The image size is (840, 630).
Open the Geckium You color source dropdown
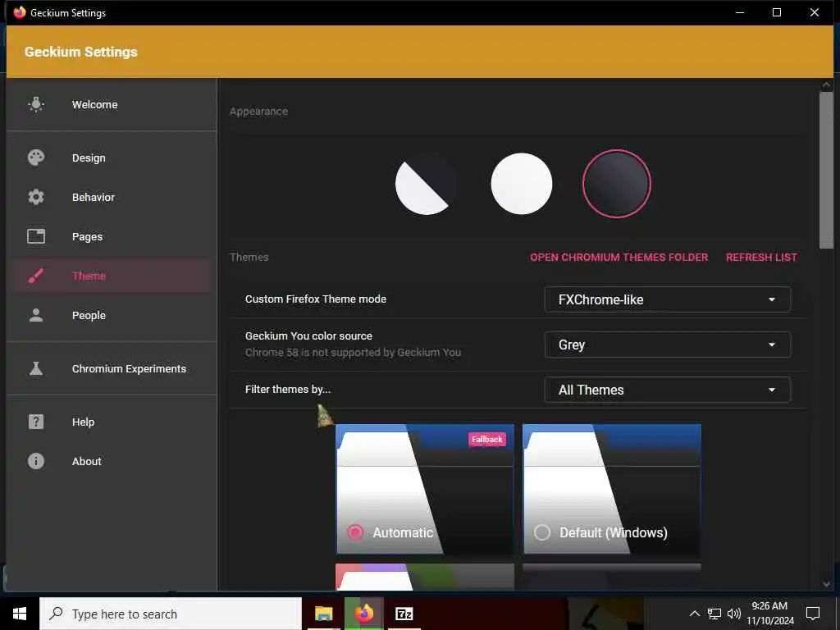click(x=668, y=345)
